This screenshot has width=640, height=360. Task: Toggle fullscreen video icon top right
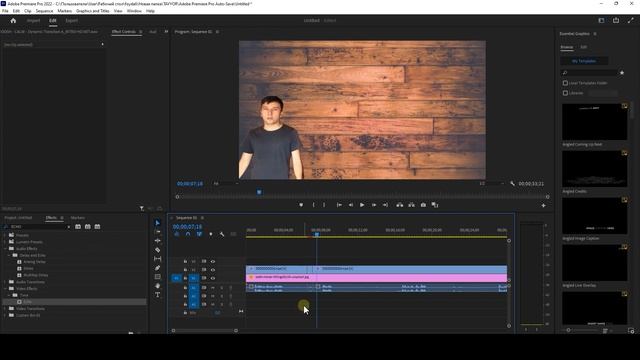pos(631,20)
